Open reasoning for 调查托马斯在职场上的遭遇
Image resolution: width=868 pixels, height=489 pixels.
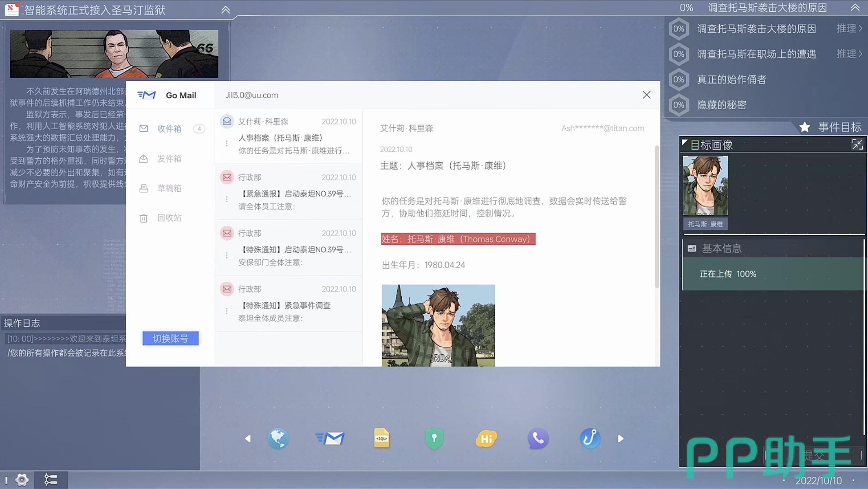tap(849, 54)
